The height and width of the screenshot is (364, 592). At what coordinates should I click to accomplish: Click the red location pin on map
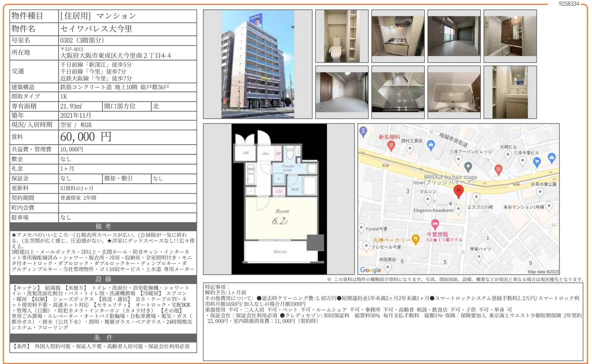[458, 191]
